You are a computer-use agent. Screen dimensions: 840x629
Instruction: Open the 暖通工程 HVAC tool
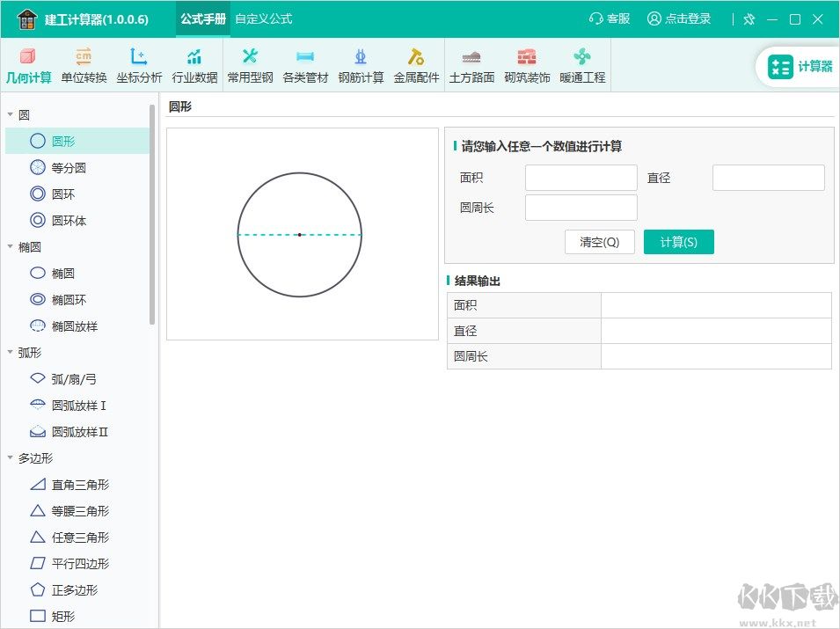click(582, 63)
